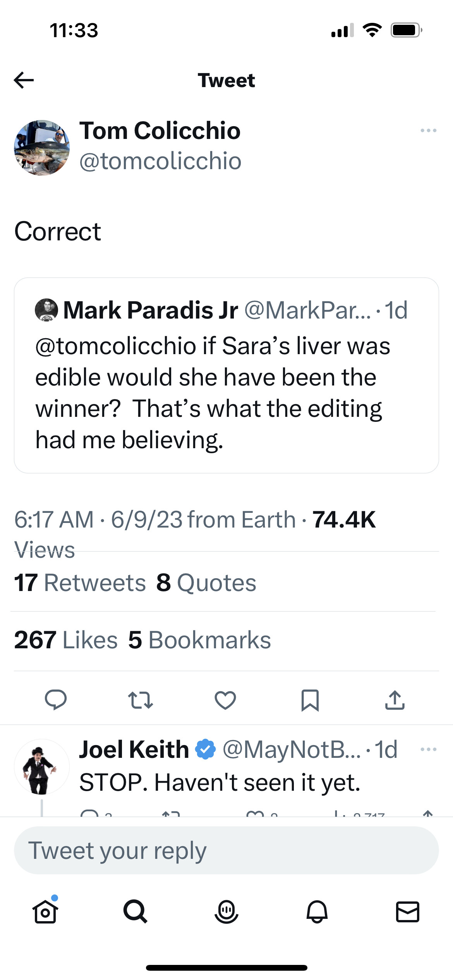Image resolution: width=453 pixels, height=980 pixels.
Task: Tap the retweet arrows icon
Action: tap(141, 700)
